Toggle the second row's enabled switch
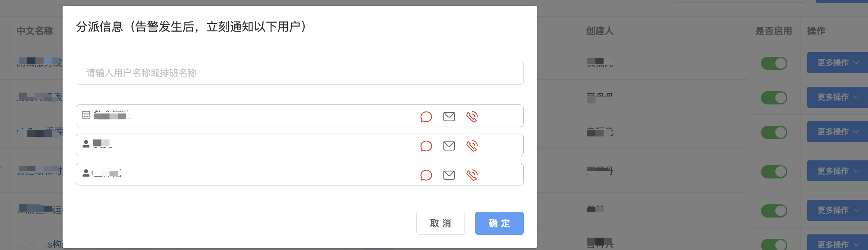 point(774,97)
